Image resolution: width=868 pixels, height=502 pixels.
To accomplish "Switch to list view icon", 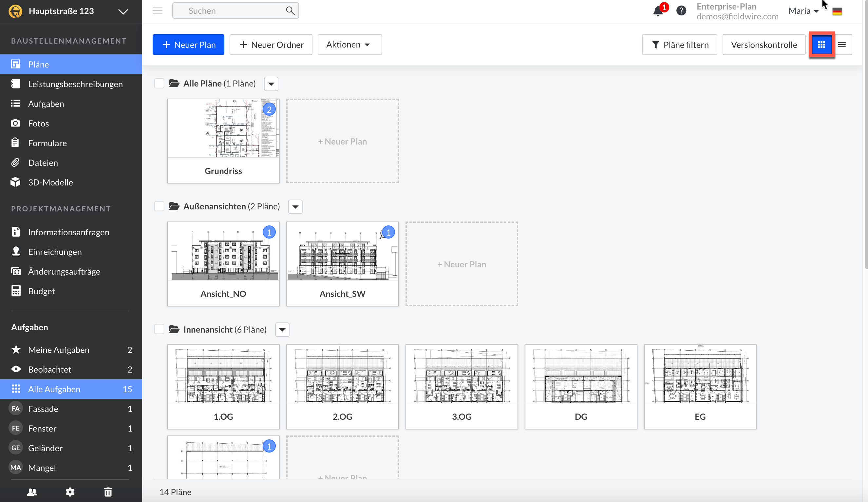I will 842,45.
